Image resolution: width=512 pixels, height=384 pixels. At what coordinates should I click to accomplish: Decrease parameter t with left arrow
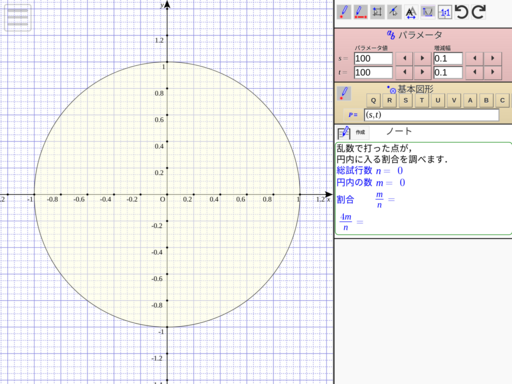(x=405, y=72)
